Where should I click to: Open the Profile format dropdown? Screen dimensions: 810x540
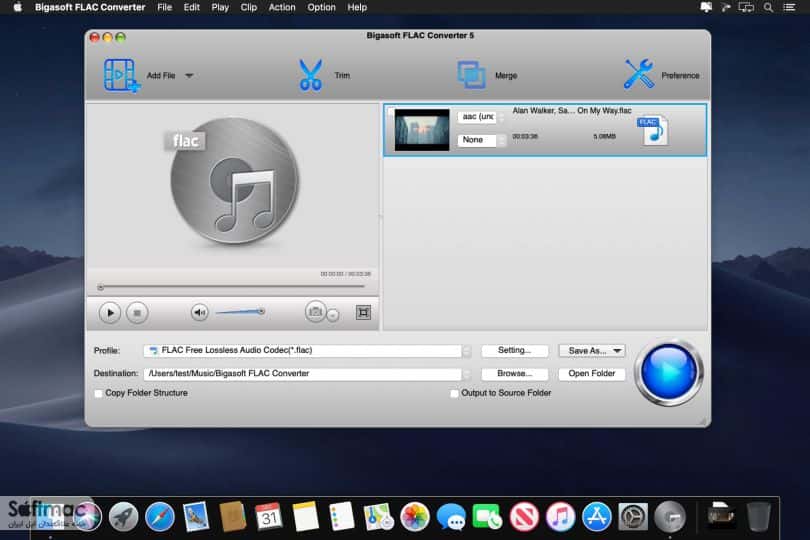point(307,350)
